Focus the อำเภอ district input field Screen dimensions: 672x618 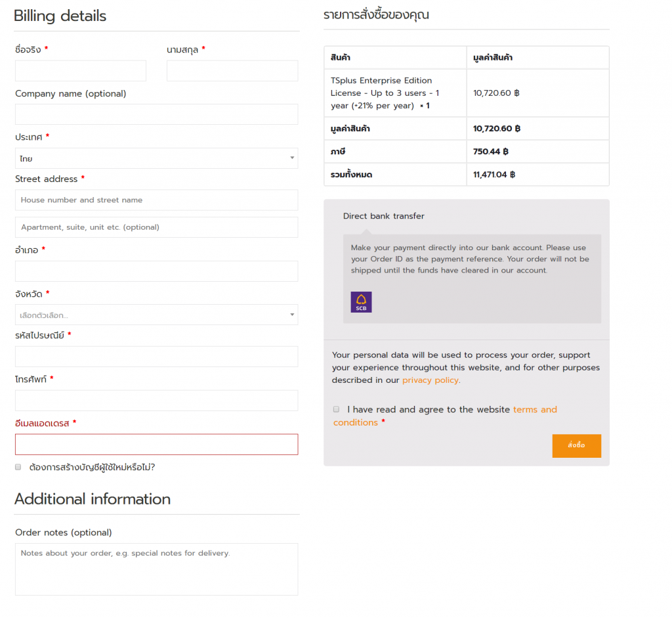(156, 271)
